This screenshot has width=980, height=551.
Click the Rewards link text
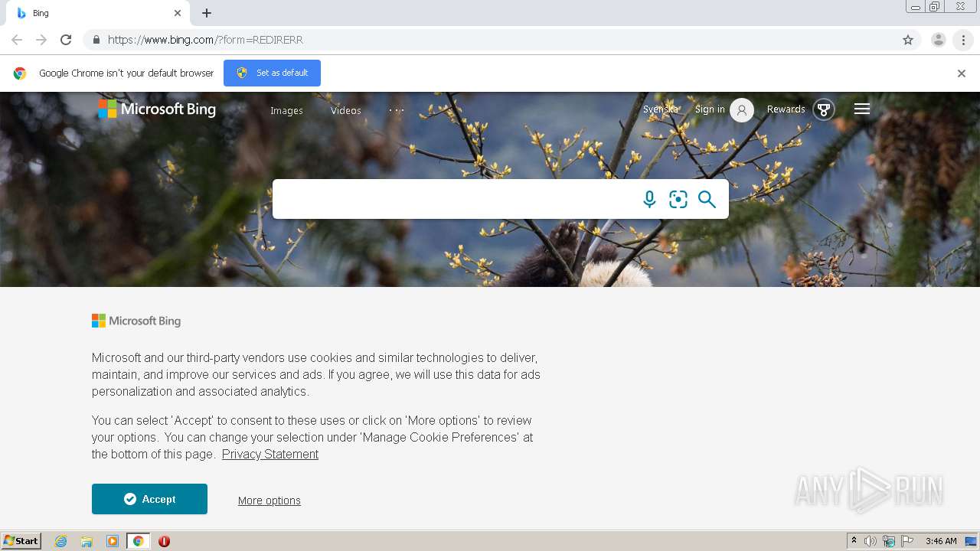pos(786,109)
